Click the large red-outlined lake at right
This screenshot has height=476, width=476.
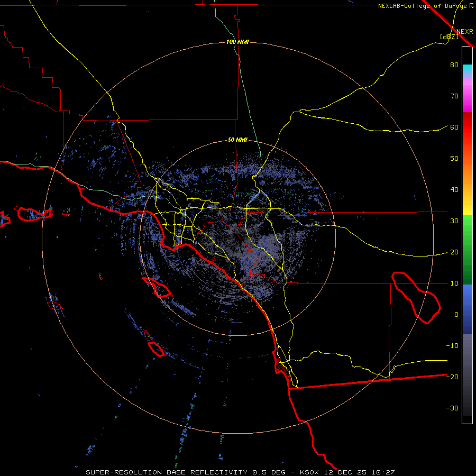coord(416,297)
